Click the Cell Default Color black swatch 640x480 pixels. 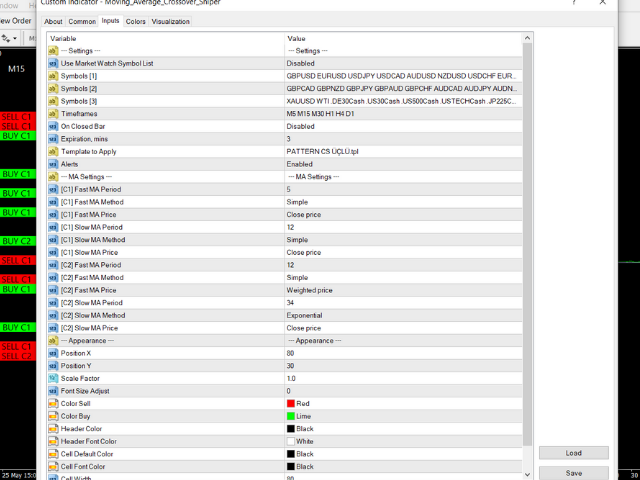pyautogui.click(x=291, y=454)
